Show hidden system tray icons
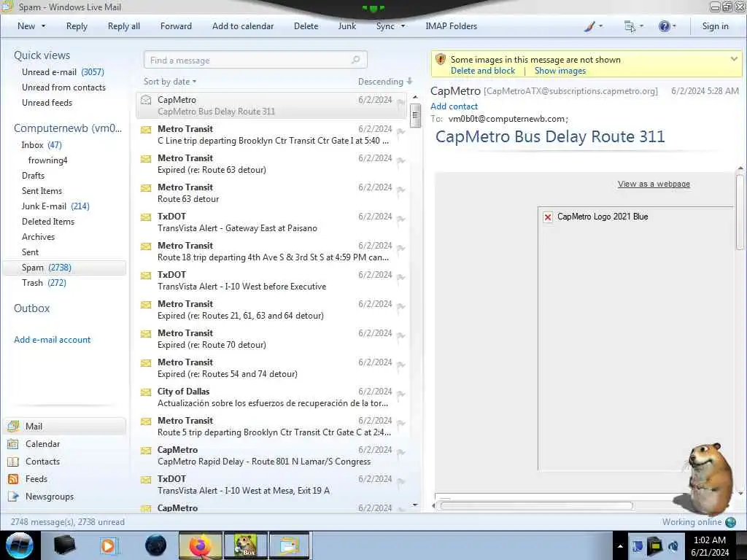 tap(620, 546)
